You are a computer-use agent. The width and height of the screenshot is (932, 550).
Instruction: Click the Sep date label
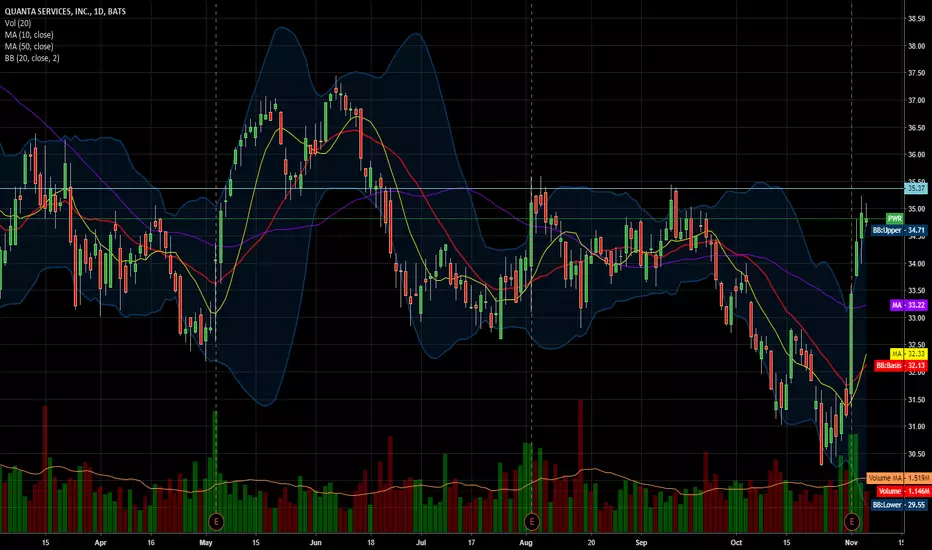[x=641, y=542]
